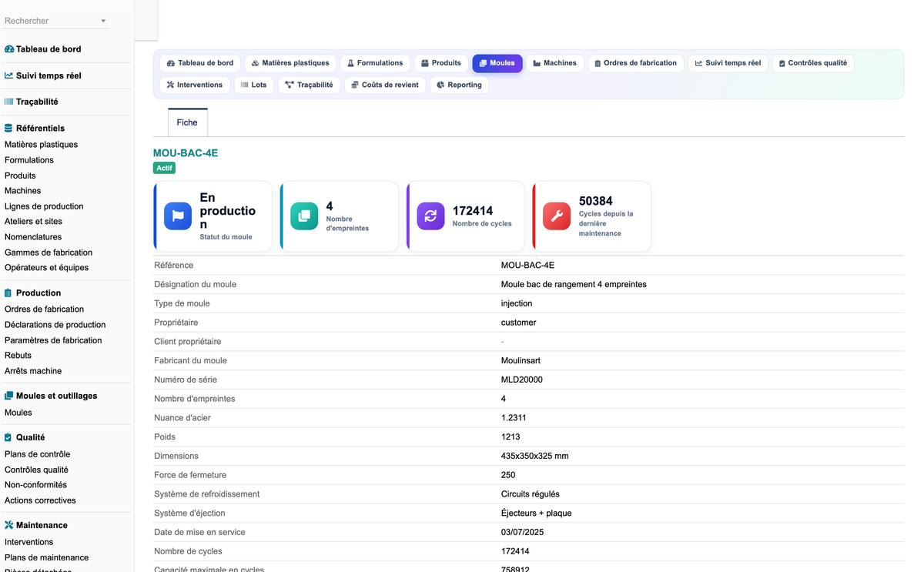Select the active Moules navigation button

tap(497, 63)
